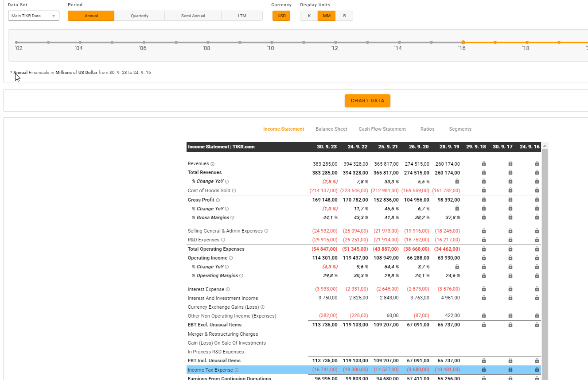
Task: Switch to Cash Flow Statement tab
Action: coord(382,129)
